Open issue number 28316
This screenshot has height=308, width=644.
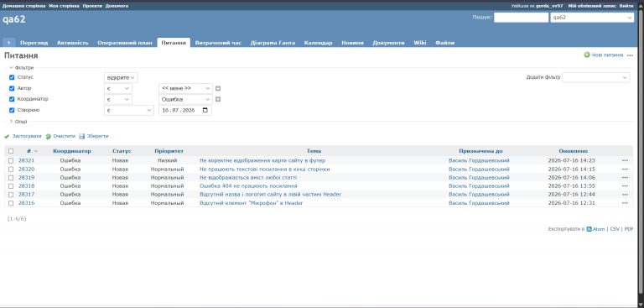(x=26, y=203)
